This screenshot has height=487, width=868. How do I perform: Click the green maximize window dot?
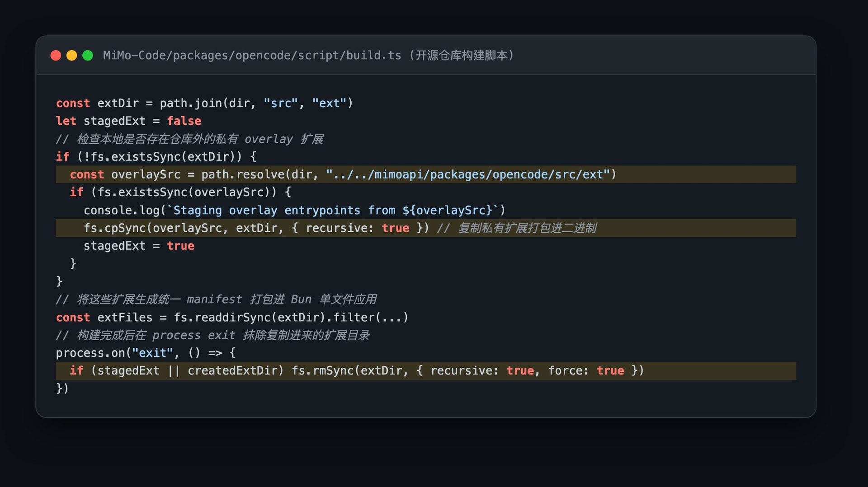point(88,56)
